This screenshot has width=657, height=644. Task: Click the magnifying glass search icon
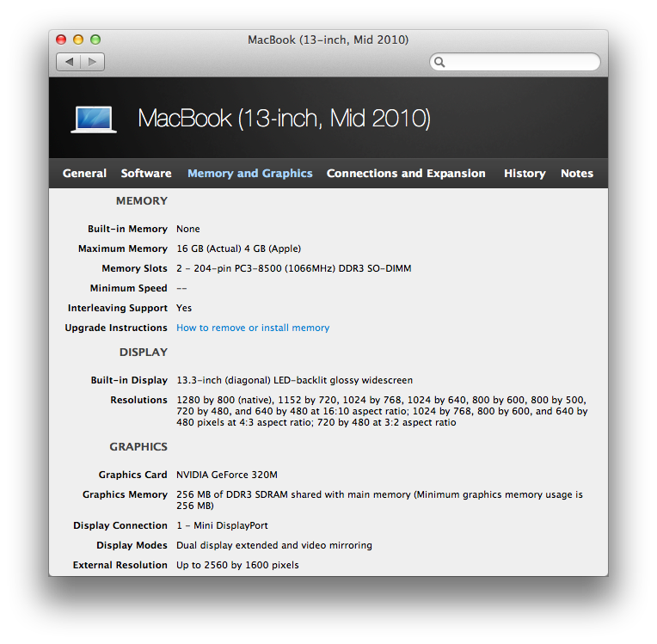point(439,62)
